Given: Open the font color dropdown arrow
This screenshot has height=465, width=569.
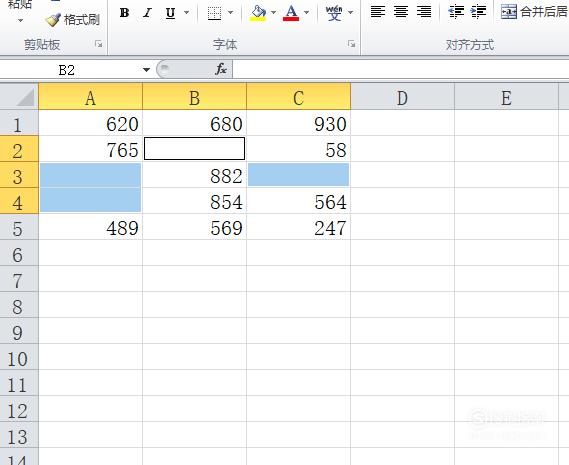Looking at the screenshot, I should pyautogui.click(x=307, y=13).
